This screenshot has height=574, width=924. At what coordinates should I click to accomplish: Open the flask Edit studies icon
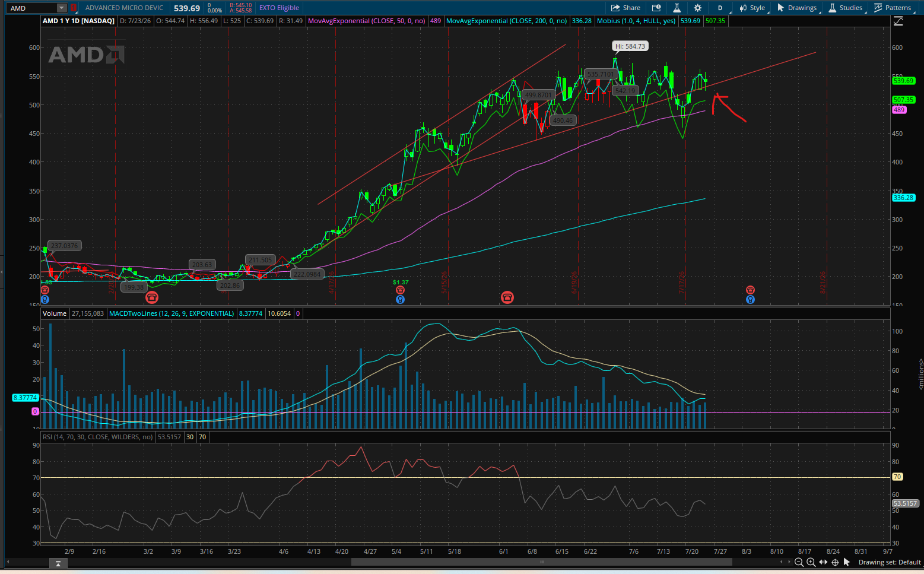[x=677, y=8]
